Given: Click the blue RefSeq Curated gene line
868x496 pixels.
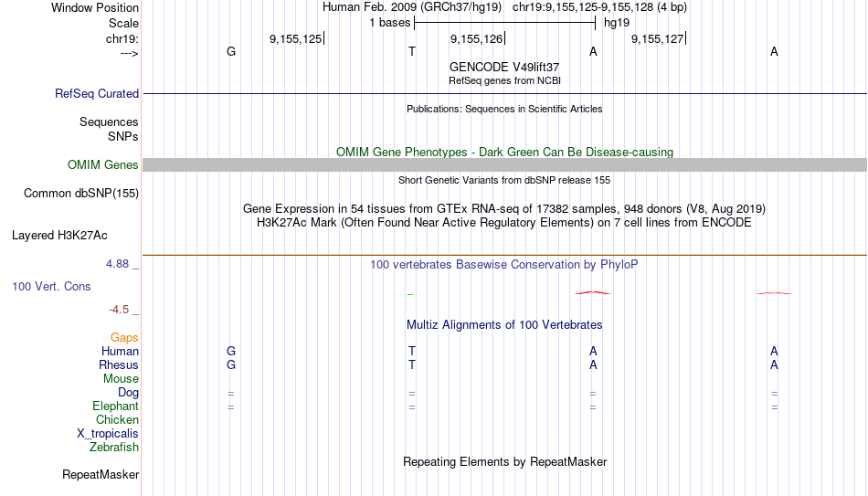Looking at the screenshot, I should [x=504, y=93].
